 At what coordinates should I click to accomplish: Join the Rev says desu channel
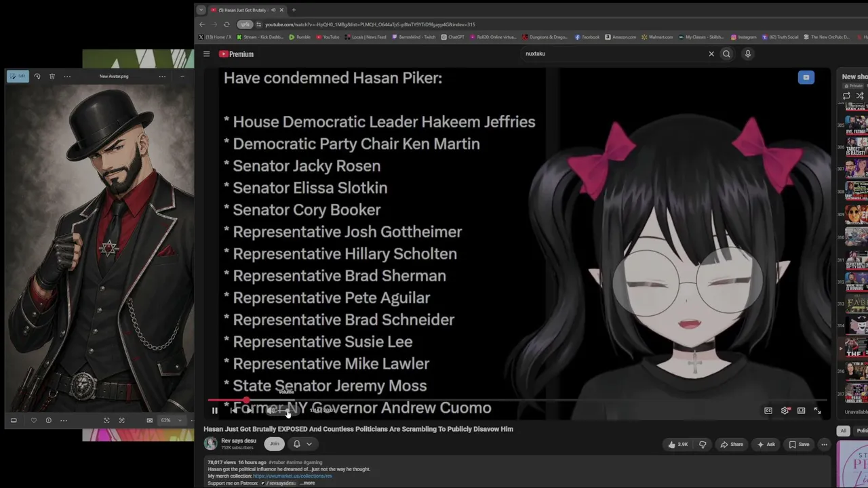click(275, 444)
